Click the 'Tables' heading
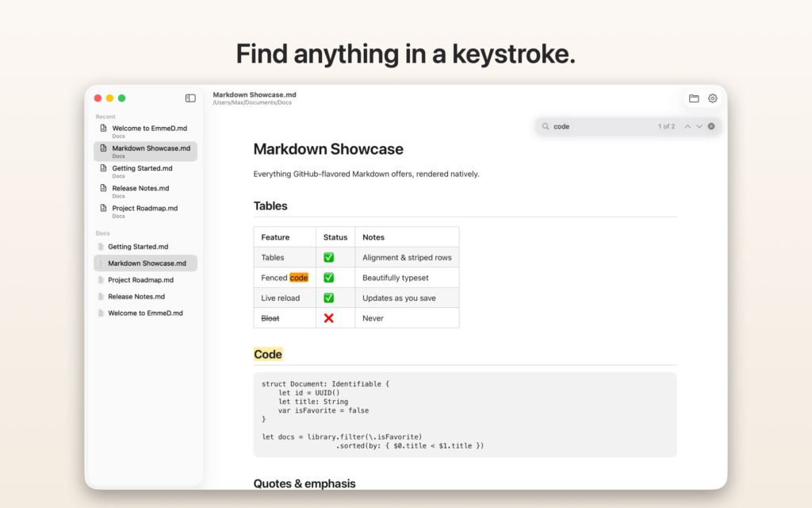Image resolution: width=812 pixels, height=508 pixels. click(270, 206)
